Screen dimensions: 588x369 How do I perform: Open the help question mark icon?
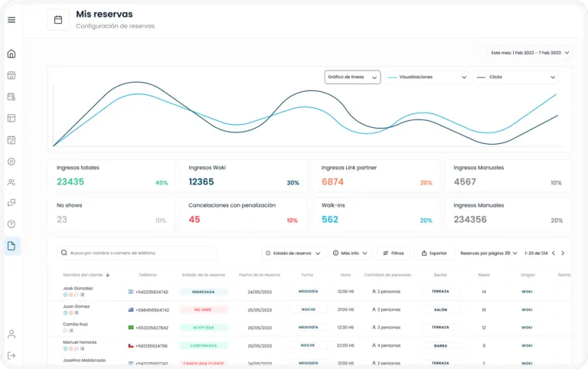pyautogui.click(x=11, y=224)
